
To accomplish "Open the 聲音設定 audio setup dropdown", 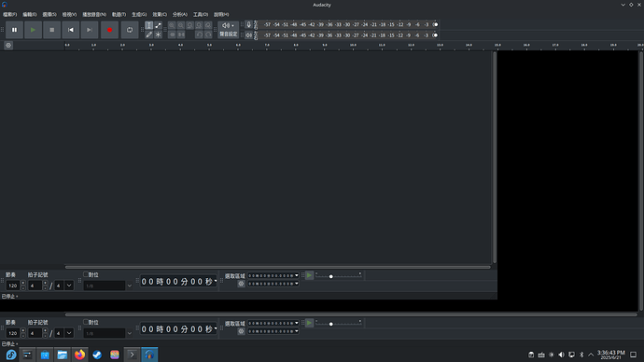I will [x=229, y=30].
